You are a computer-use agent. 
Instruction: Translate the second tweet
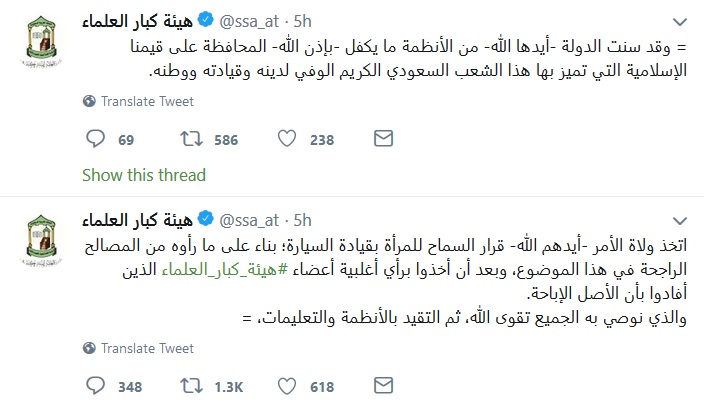(x=138, y=348)
